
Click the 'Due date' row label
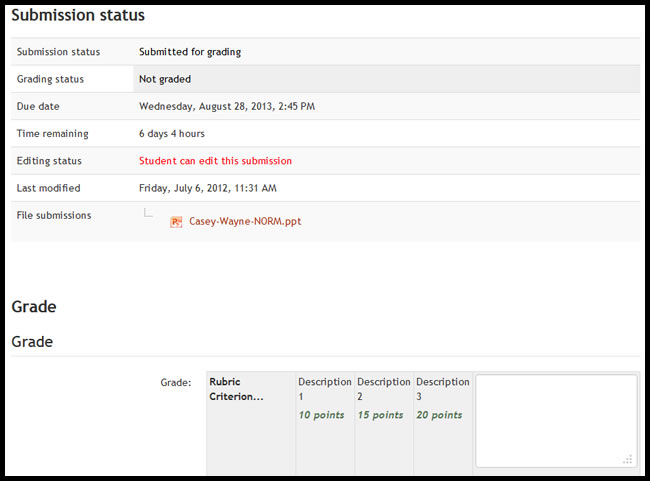click(38, 107)
